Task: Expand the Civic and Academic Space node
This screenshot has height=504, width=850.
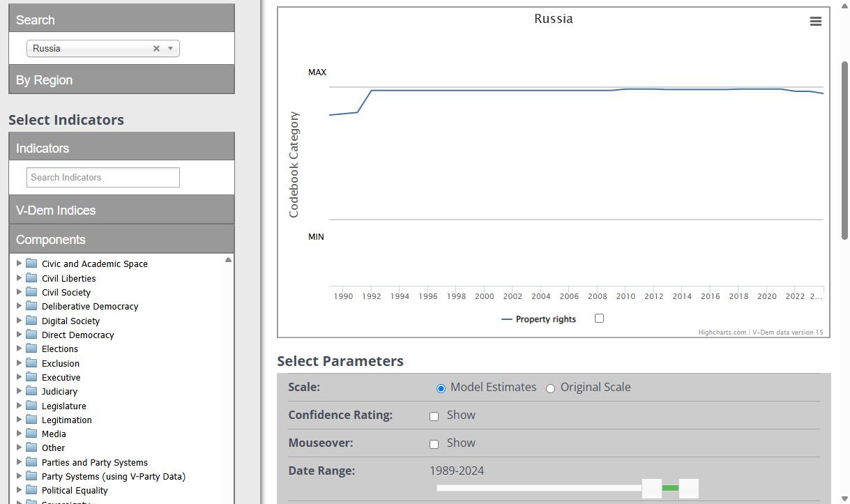Action: click(x=20, y=264)
